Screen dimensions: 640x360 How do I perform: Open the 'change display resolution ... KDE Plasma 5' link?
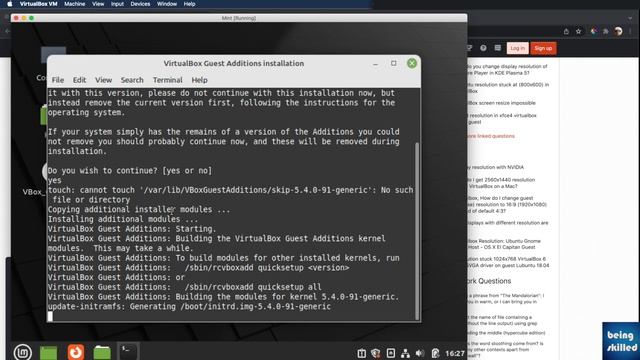(x=508, y=69)
